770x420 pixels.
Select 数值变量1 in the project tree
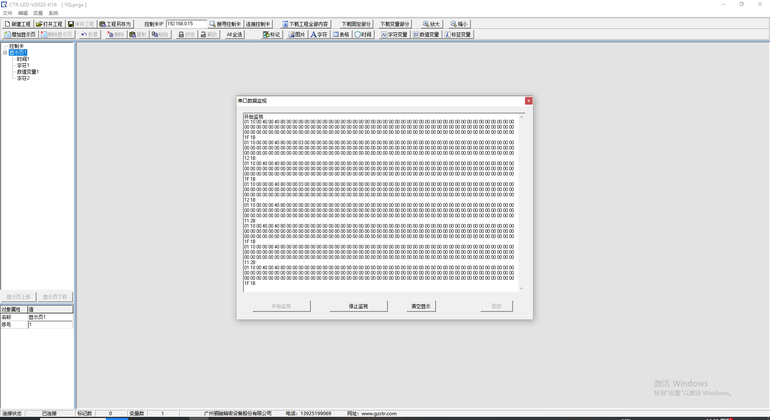pyautogui.click(x=28, y=72)
